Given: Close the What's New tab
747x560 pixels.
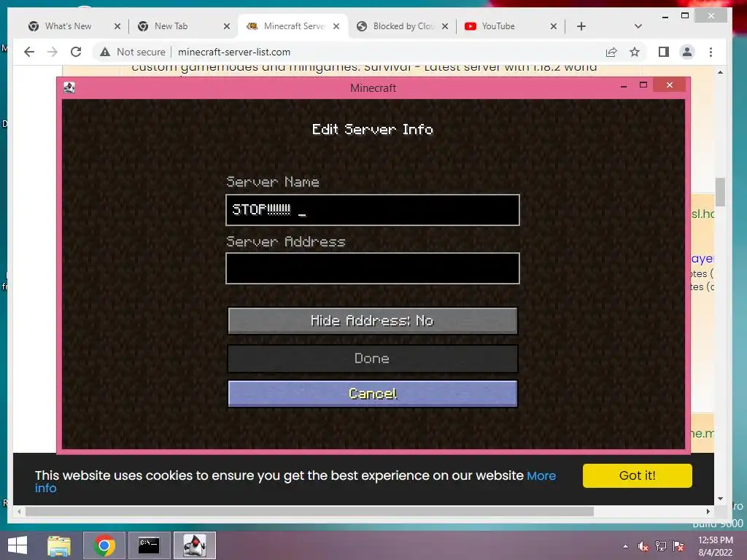Looking at the screenshot, I should [117, 26].
